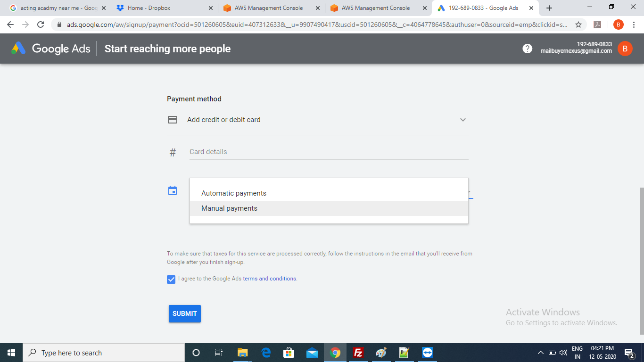Click mailbuyernexus@gmail.com account text
This screenshot has height=362, width=644.
[x=576, y=51]
